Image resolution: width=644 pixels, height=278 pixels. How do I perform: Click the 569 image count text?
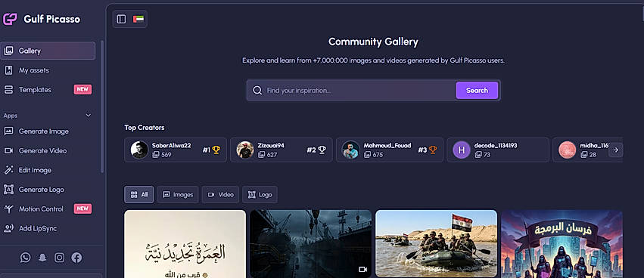point(166,155)
